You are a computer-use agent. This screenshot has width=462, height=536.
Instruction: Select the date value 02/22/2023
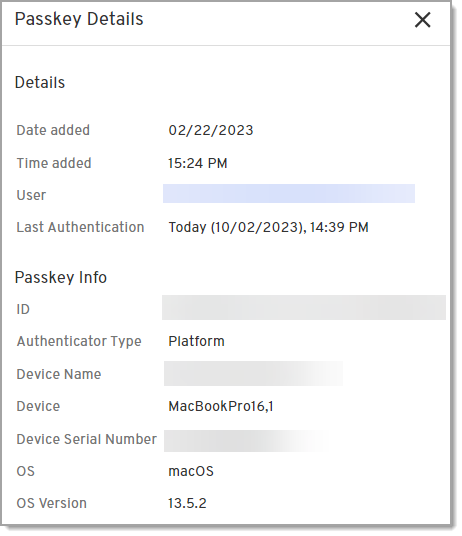pyautogui.click(x=210, y=130)
